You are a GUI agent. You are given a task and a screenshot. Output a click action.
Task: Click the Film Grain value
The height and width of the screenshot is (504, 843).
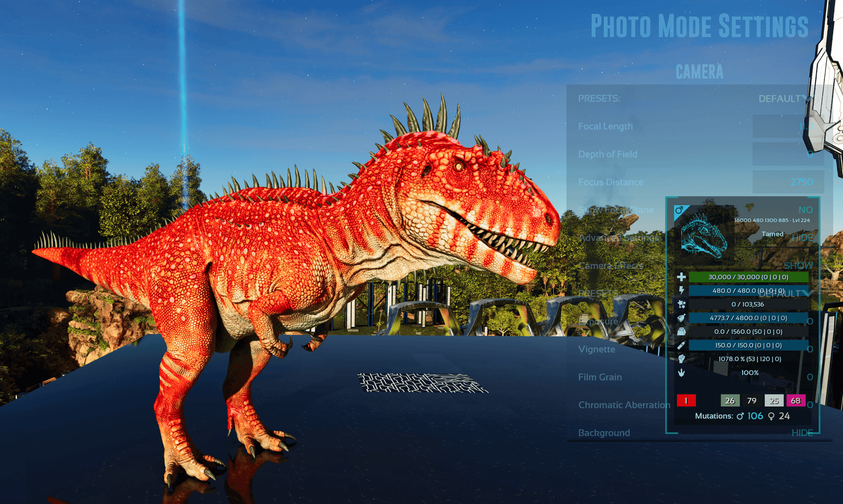(810, 377)
